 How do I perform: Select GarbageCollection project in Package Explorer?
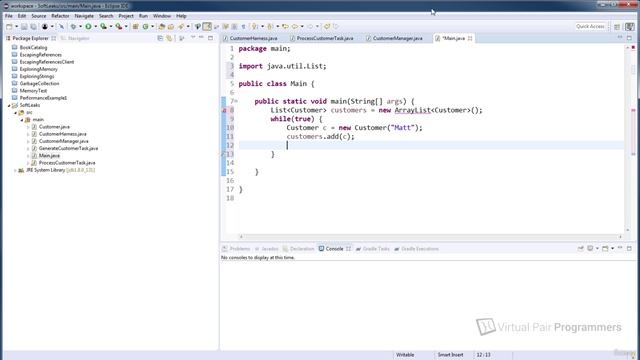(39, 83)
